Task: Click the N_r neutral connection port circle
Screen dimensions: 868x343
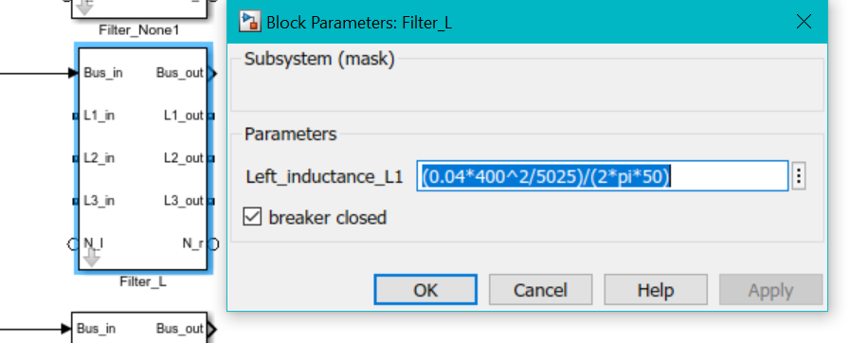Action: coord(213,244)
